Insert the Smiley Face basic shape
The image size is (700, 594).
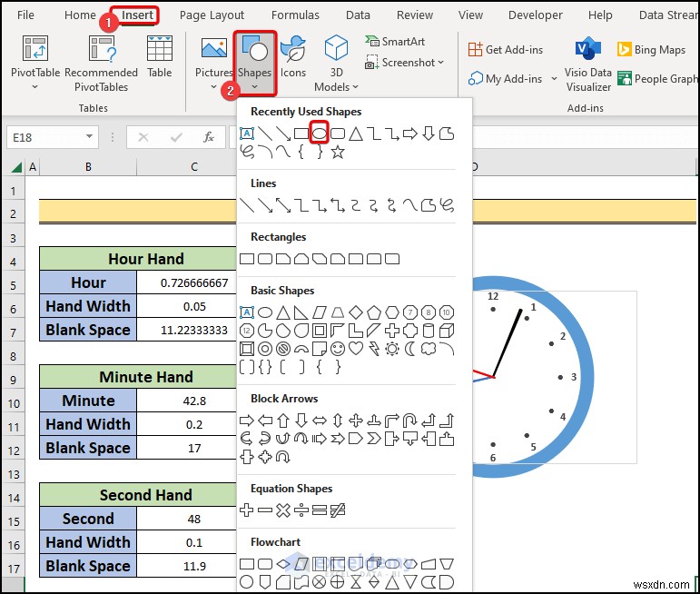[338, 349]
